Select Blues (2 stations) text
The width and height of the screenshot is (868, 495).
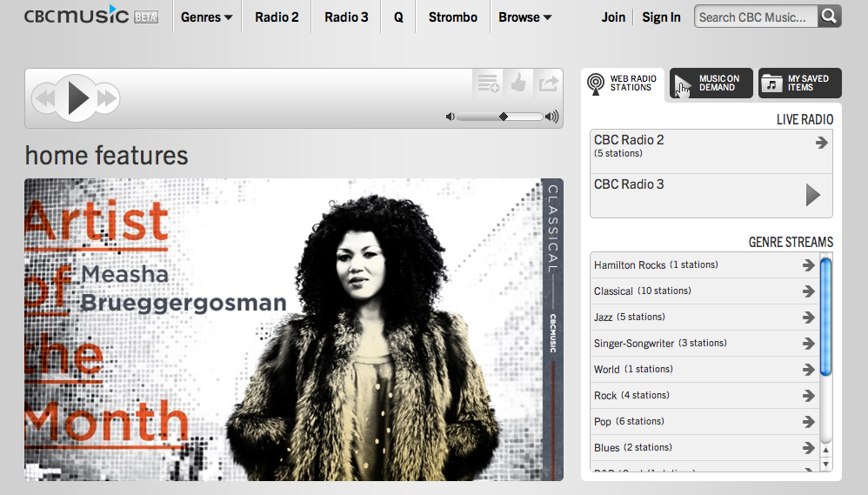point(632,447)
